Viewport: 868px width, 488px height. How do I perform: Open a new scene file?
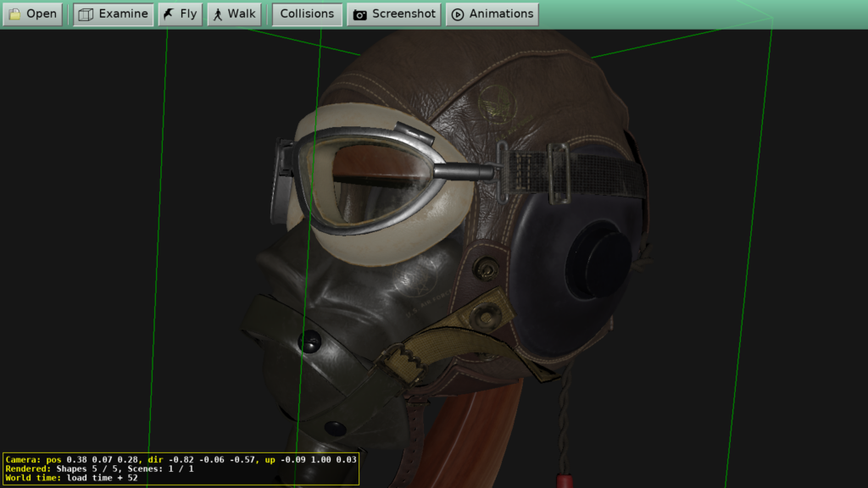click(x=32, y=14)
